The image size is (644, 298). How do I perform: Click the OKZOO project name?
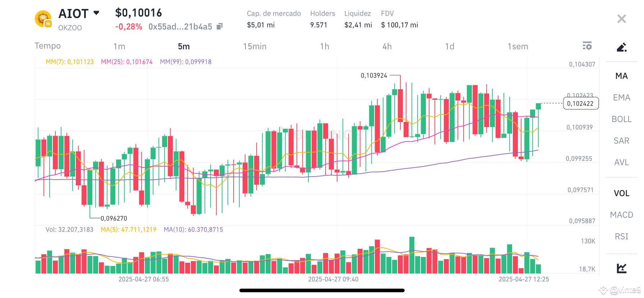click(70, 28)
